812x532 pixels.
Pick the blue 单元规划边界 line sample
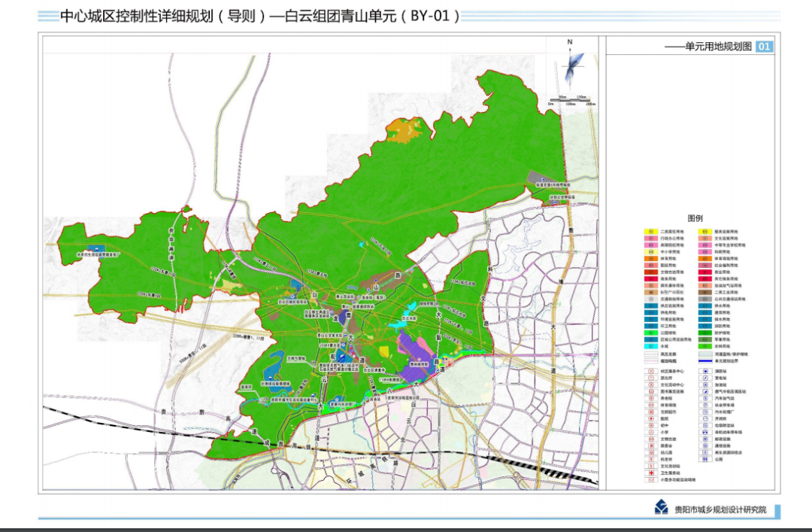[x=706, y=360]
